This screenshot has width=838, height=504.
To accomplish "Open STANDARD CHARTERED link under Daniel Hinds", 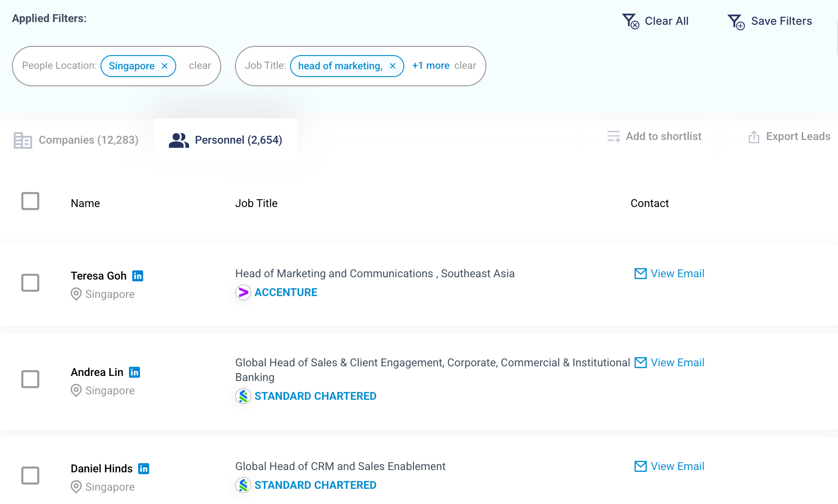I will point(315,485).
